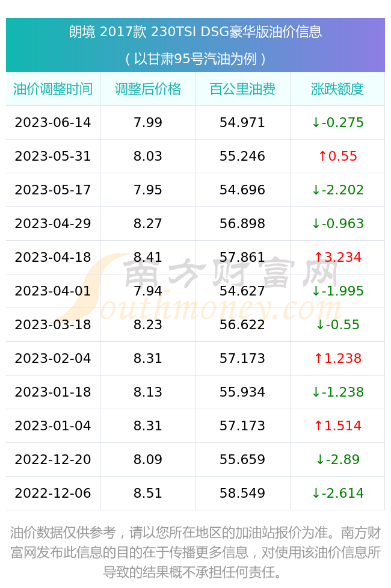Viewport: 391px width, 588px height.
Task: Click the date cell '2023-05-31'
Action: coord(53,156)
